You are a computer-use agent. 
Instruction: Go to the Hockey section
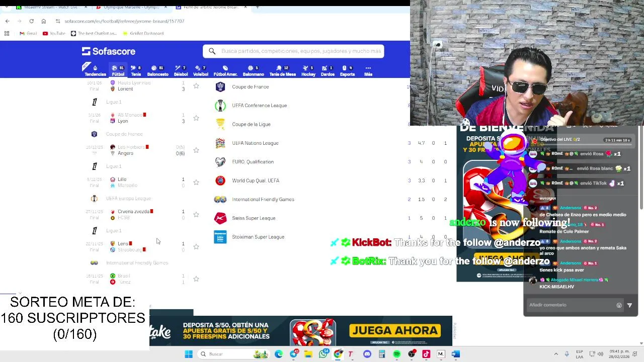(308, 71)
